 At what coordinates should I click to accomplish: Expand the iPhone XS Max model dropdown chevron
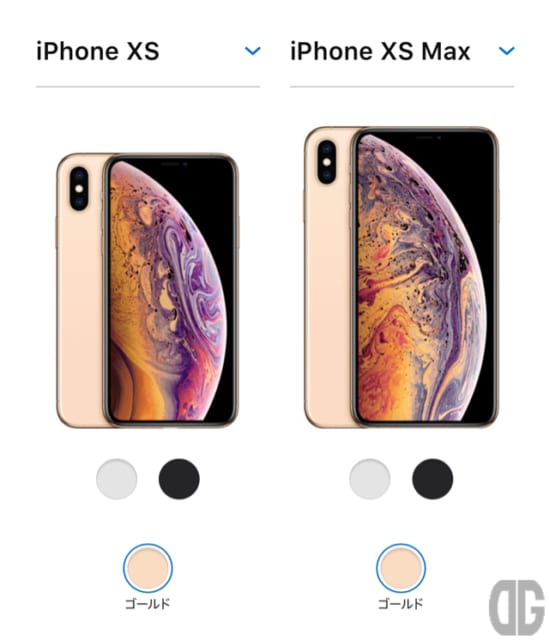pyautogui.click(x=507, y=51)
